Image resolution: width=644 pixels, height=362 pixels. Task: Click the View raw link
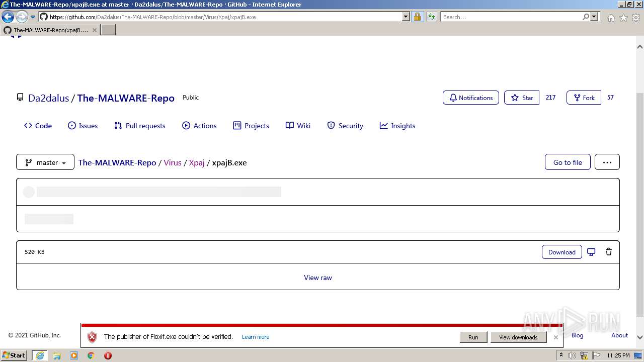point(318,278)
